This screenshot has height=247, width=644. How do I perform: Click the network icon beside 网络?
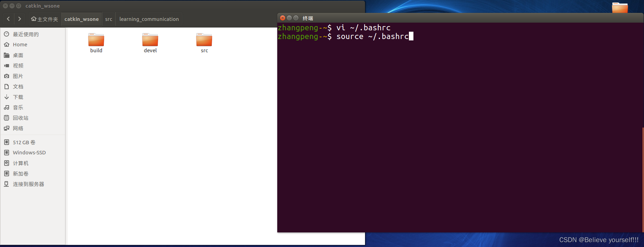6,128
